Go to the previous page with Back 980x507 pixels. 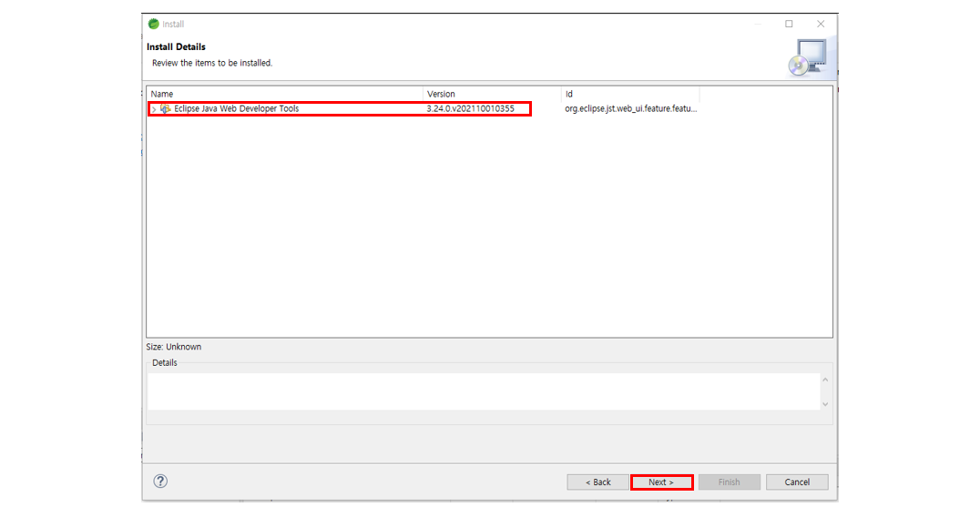[598, 482]
